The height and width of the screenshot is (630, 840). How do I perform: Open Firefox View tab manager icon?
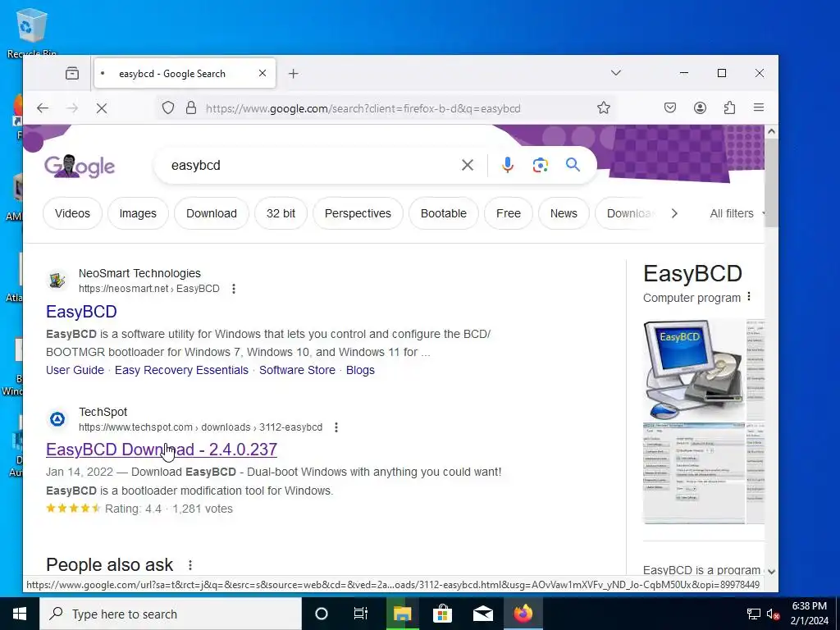72,73
